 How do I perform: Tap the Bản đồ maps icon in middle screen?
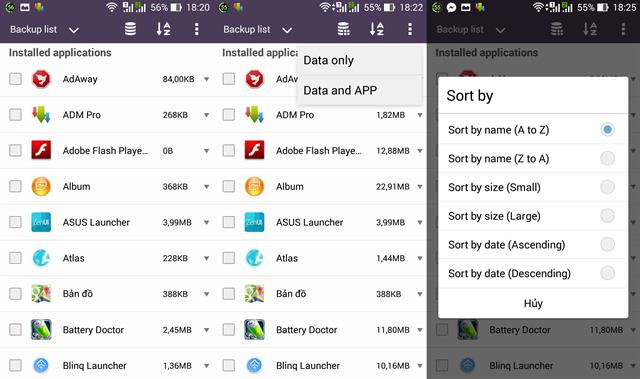click(x=255, y=294)
